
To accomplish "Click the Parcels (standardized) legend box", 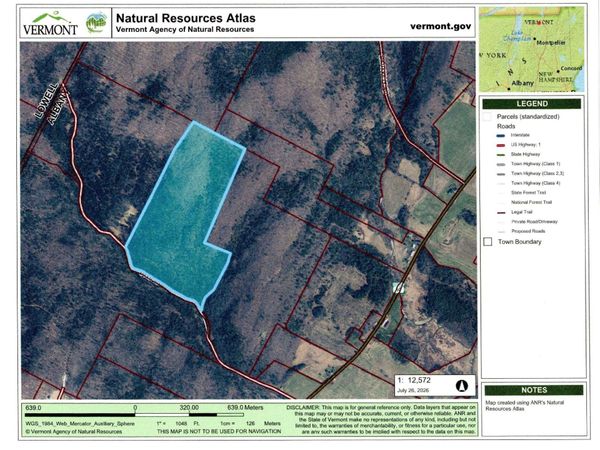I will 487,116.
